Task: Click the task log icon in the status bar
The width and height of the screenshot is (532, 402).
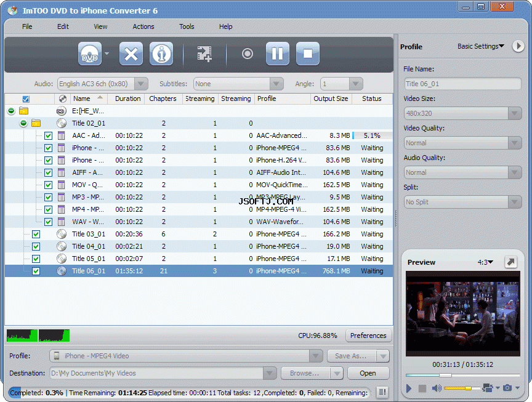Action: pyautogui.click(x=382, y=392)
